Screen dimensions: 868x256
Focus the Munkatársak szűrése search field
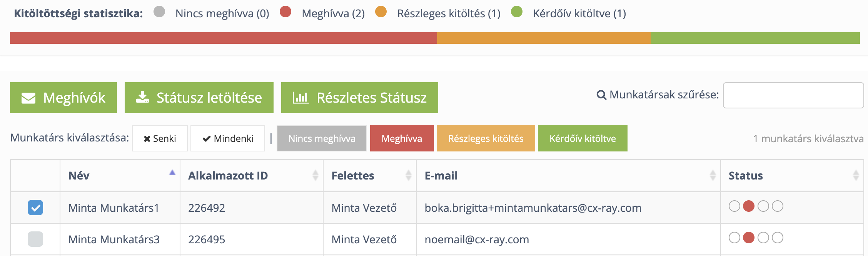coord(793,95)
